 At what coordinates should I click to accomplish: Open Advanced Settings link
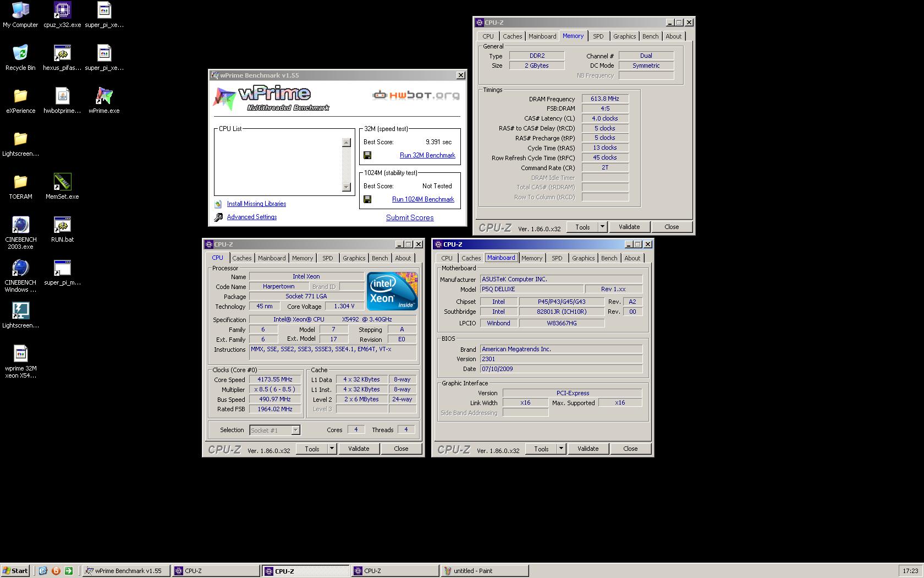point(252,217)
